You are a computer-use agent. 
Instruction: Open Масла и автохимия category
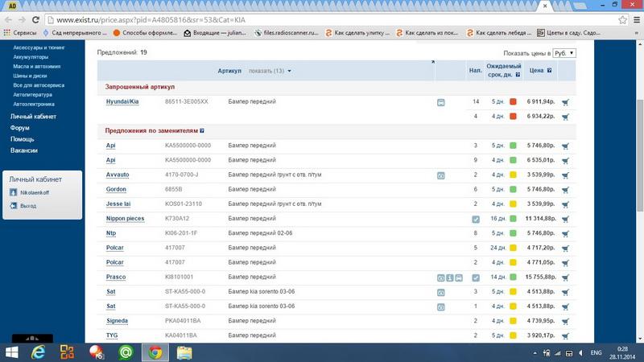tap(36, 67)
